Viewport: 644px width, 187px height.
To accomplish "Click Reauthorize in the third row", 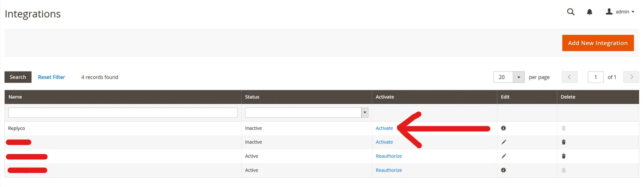I will (389, 156).
